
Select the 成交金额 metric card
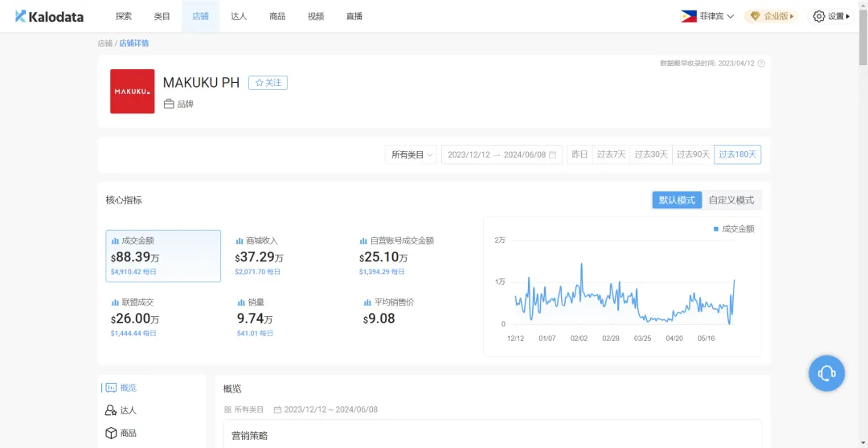[x=163, y=256]
